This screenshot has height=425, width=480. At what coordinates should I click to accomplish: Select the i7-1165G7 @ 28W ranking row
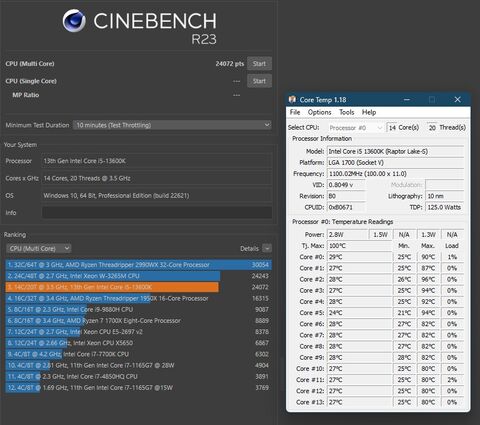point(138,365)
